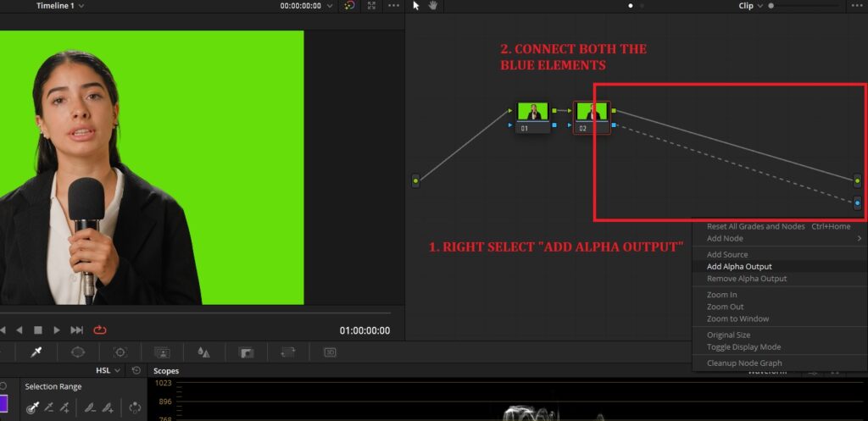Jump to the next clip
The height and width of the screenshot is (421, 868).
tap(77, 330)
